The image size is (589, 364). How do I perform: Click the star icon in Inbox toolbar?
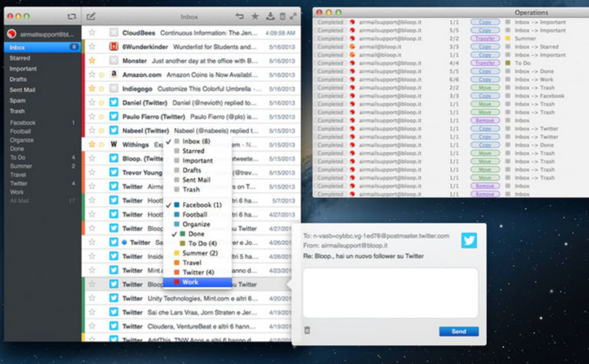tap(255, 16)
